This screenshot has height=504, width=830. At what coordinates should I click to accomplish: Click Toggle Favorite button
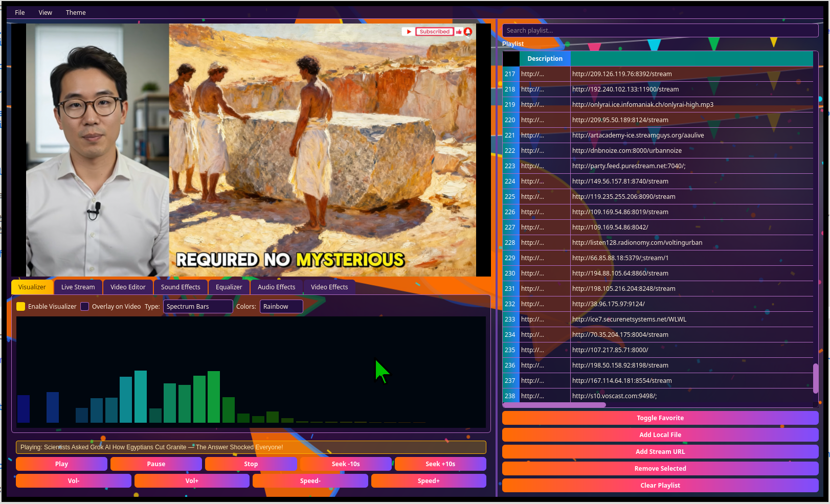(x=660, y=418)
